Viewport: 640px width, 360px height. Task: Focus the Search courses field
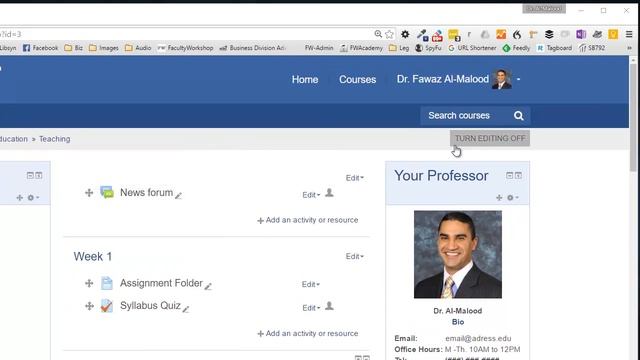(x=465, y=116)
